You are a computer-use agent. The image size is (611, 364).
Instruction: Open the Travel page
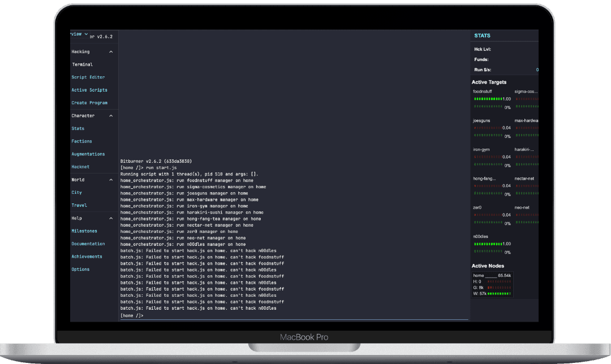(x=79, y=205)
